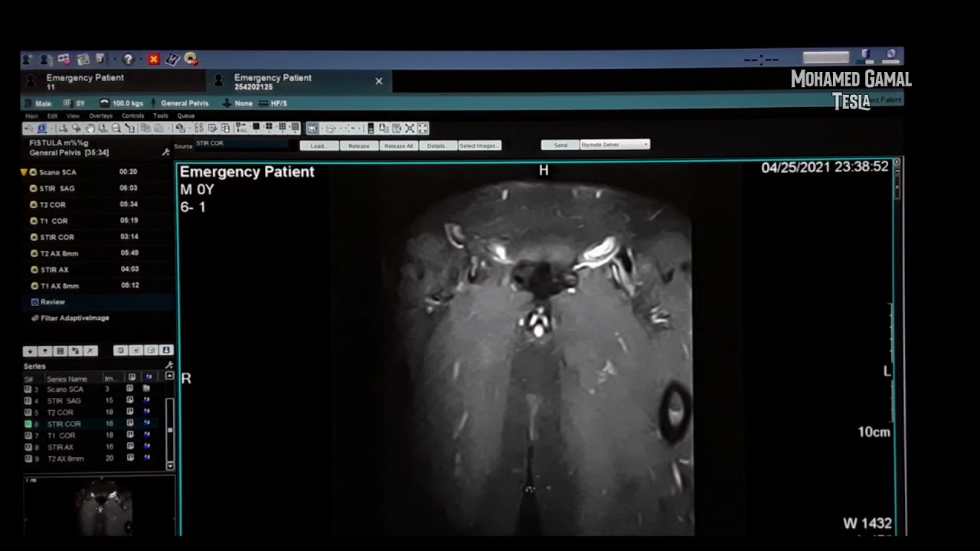
Task: Click the expand arrows X icon
Action: tap(410, 129)
